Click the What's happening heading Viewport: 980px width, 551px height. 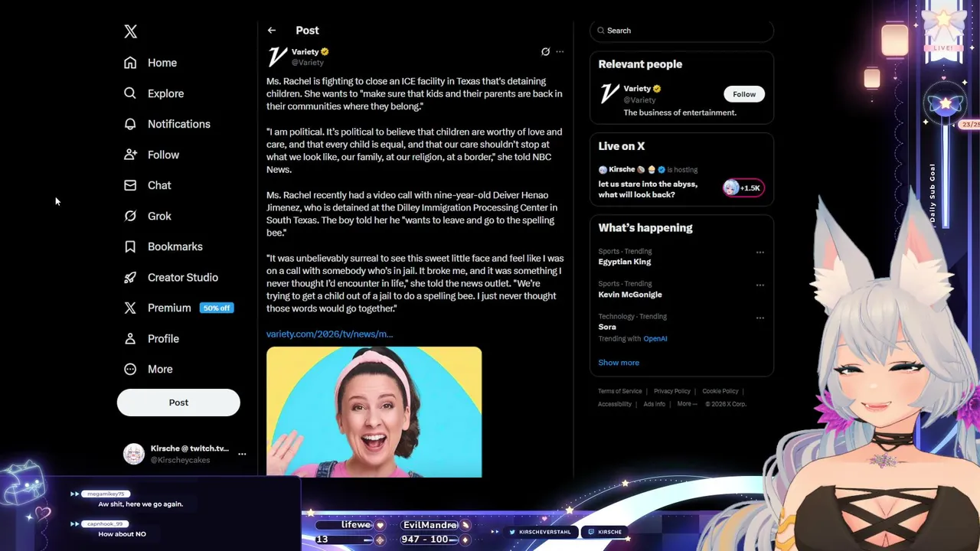645,228
